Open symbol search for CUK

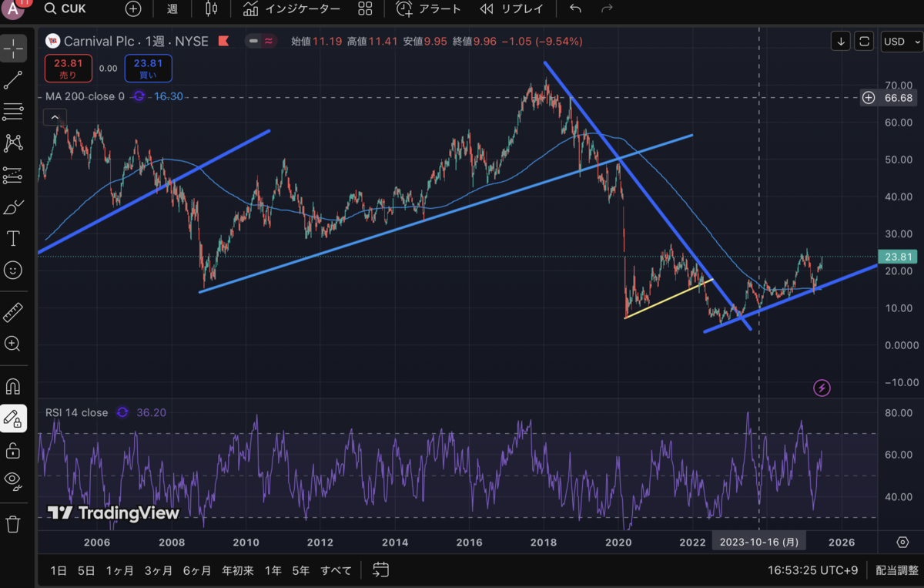(x=65, y=9)
